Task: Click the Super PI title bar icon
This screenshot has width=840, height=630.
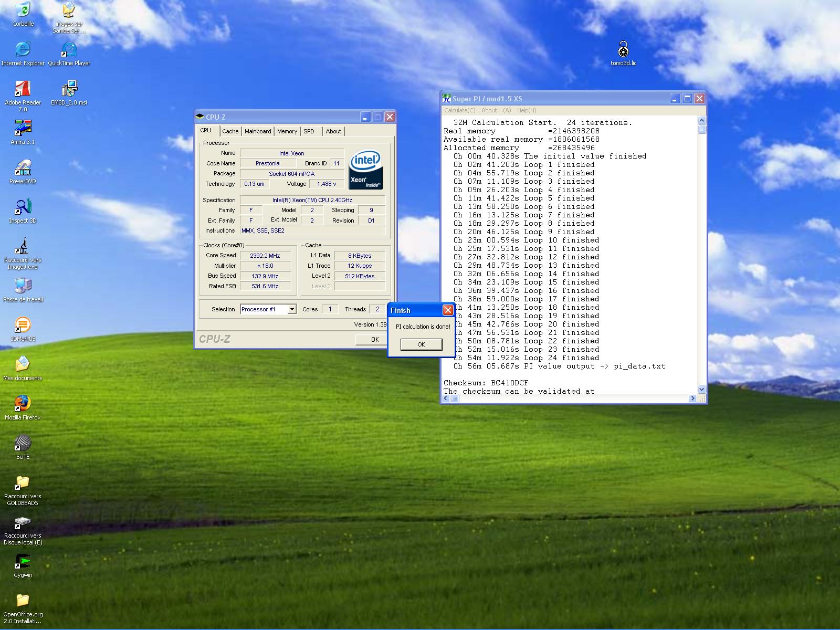Action: (x=447, y=98)
